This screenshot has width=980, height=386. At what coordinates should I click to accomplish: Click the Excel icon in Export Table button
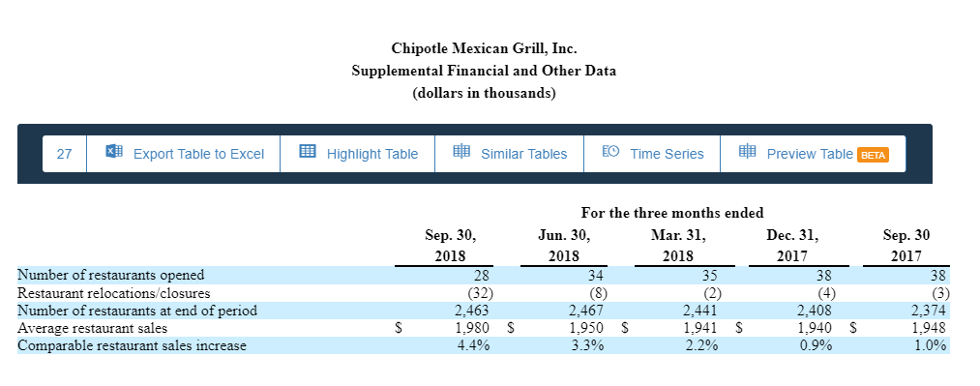pyautogui.click(x=113, y=154)
